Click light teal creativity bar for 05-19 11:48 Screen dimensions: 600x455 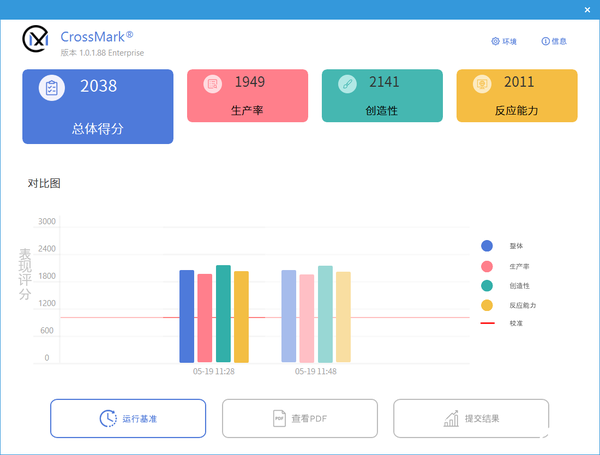click(x=325, y=314)
